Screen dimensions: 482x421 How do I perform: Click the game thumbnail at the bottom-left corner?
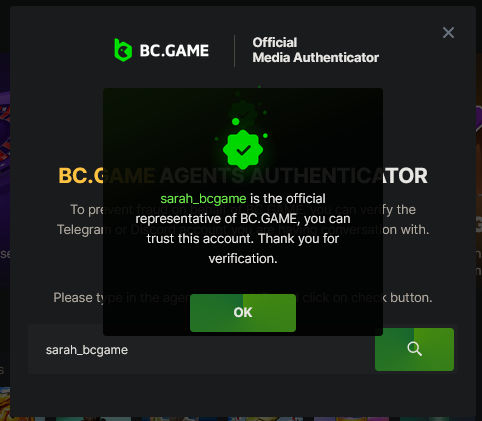tap(5, 402)
